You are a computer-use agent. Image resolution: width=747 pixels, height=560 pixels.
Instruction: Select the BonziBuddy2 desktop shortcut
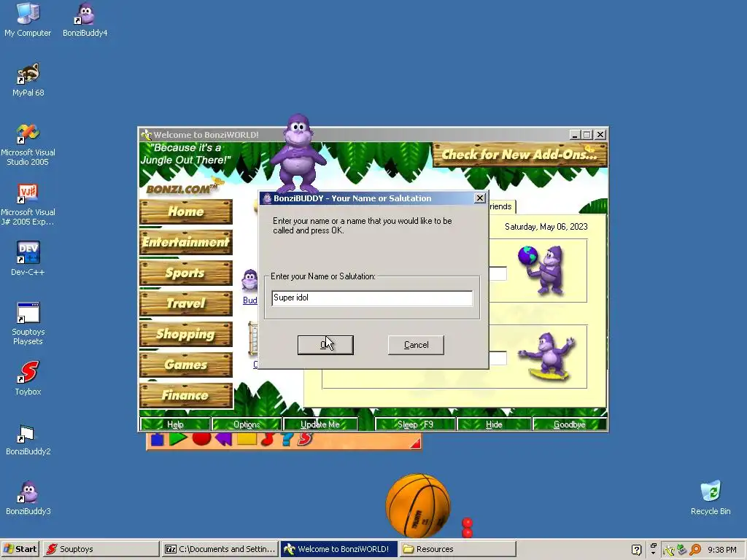(28, 438)
